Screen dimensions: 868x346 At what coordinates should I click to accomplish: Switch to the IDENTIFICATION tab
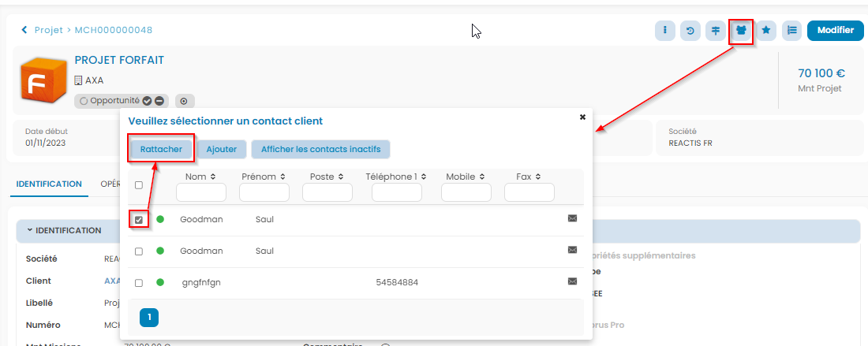click(49, 184)
